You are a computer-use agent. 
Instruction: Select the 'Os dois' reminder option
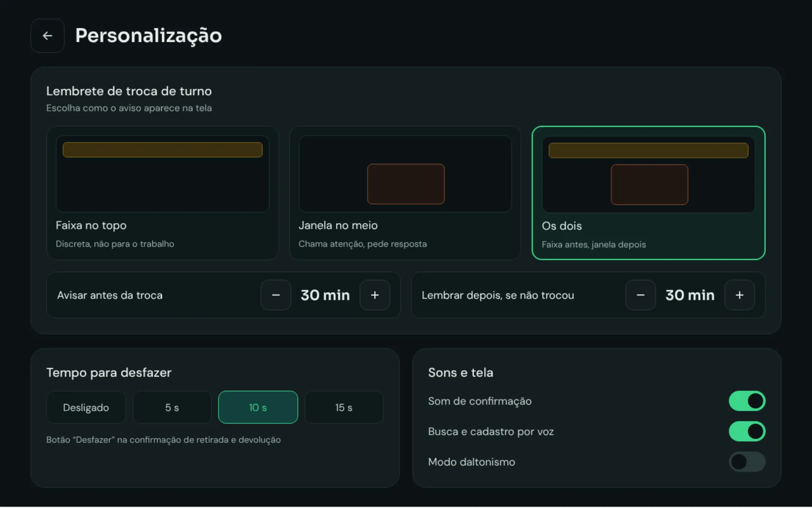[648, 193]
